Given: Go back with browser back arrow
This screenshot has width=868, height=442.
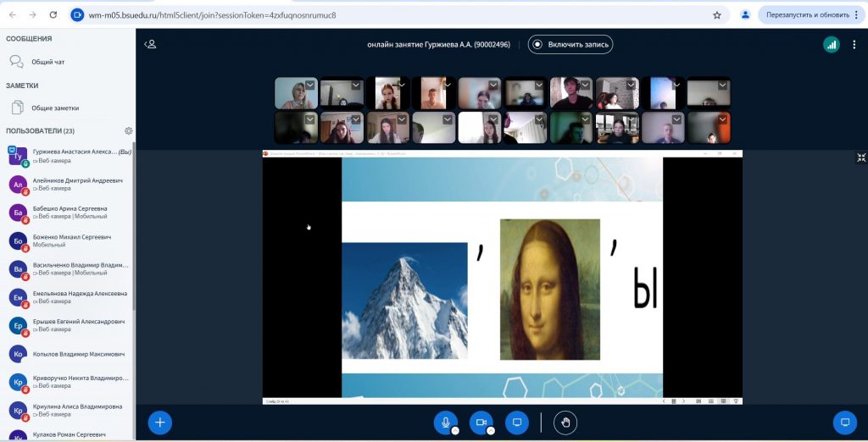Looking at the screenshot, I should pyautogui.click(x=13, y=15).
